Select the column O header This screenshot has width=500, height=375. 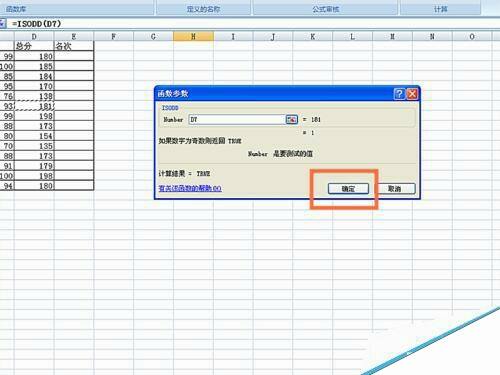click(x=472, y=36)
